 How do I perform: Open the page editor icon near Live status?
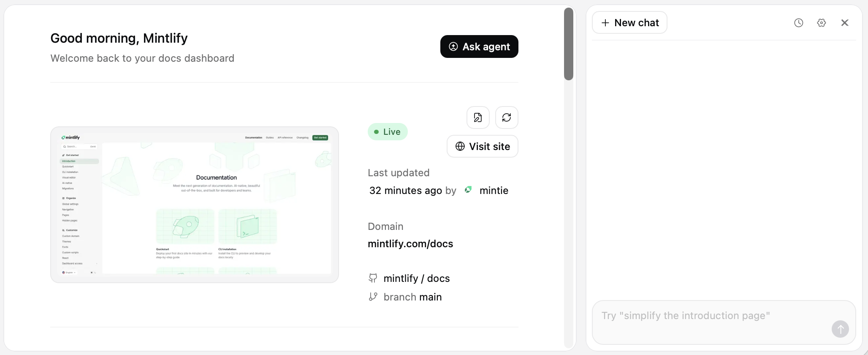pyautogui.click(x=477, y=117)
